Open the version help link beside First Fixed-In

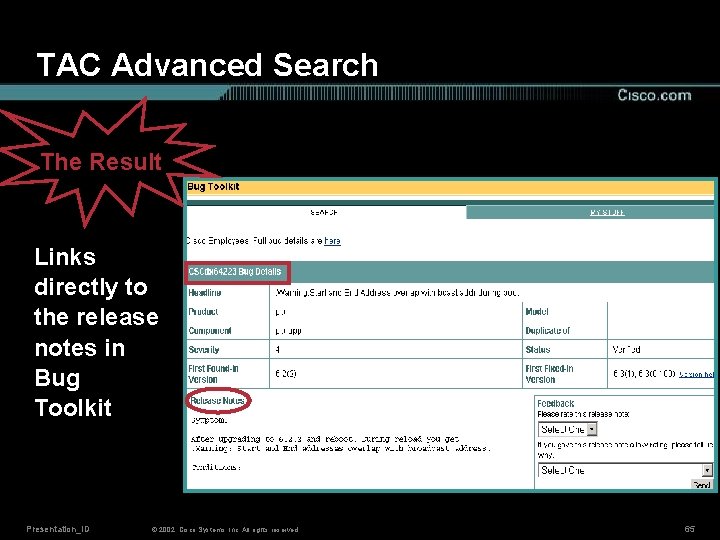[x=696, y=374]
